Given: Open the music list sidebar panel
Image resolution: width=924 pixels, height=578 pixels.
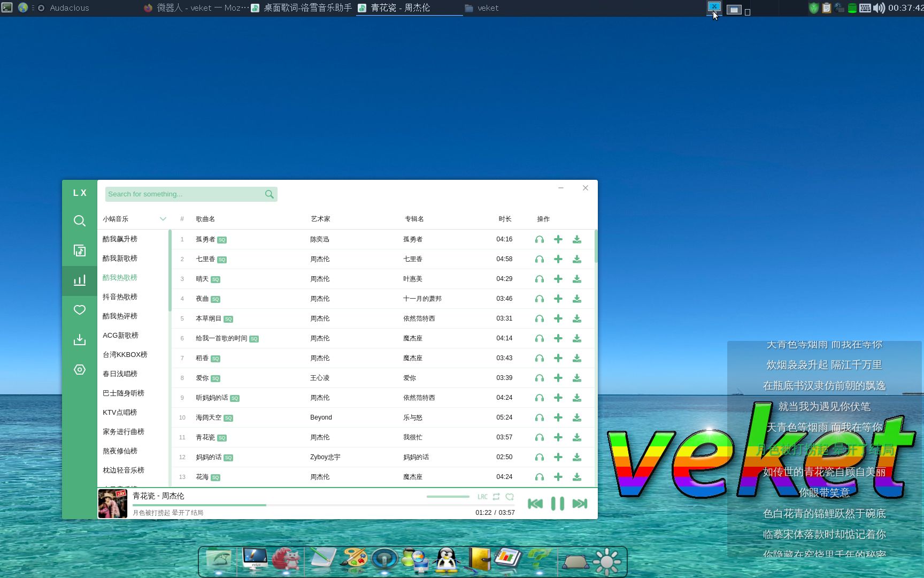Looking at the screenshot, I should coord(80,250).
